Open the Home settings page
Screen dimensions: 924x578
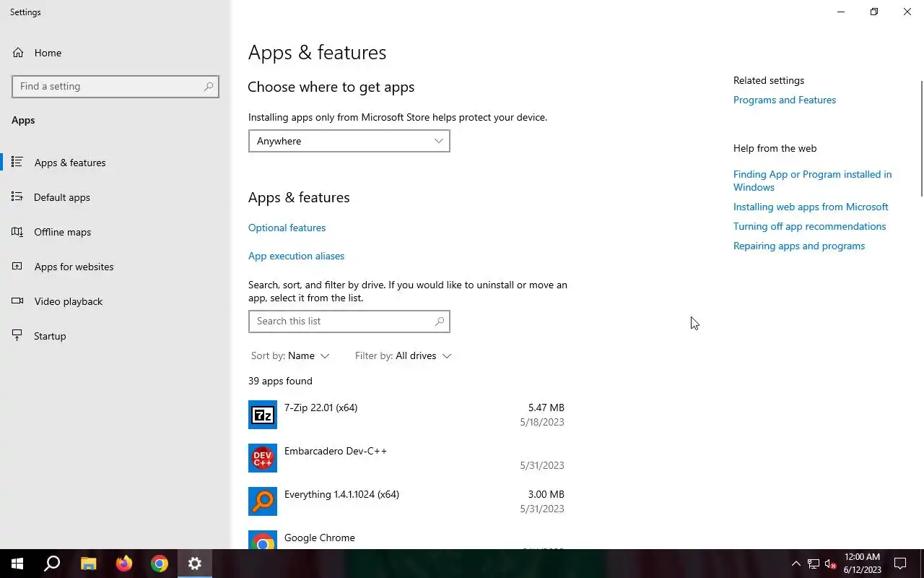[x=115, y=53]
